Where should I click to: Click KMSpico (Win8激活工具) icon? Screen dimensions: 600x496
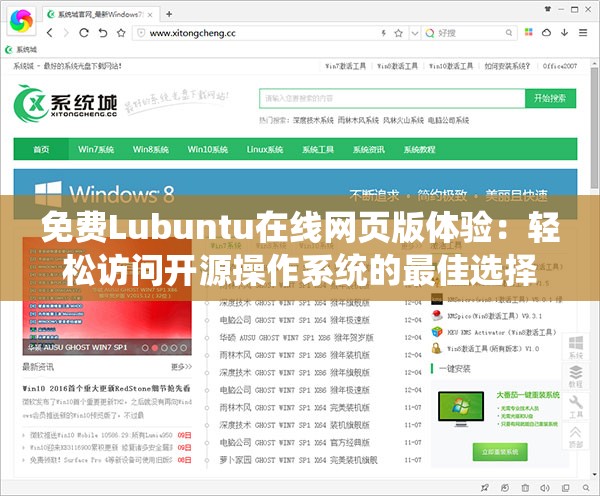click(x=437, y=315)
